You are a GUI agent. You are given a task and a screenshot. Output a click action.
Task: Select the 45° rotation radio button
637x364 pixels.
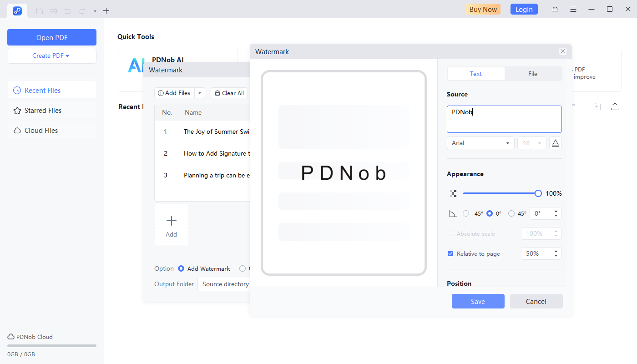tap(511, 213)
